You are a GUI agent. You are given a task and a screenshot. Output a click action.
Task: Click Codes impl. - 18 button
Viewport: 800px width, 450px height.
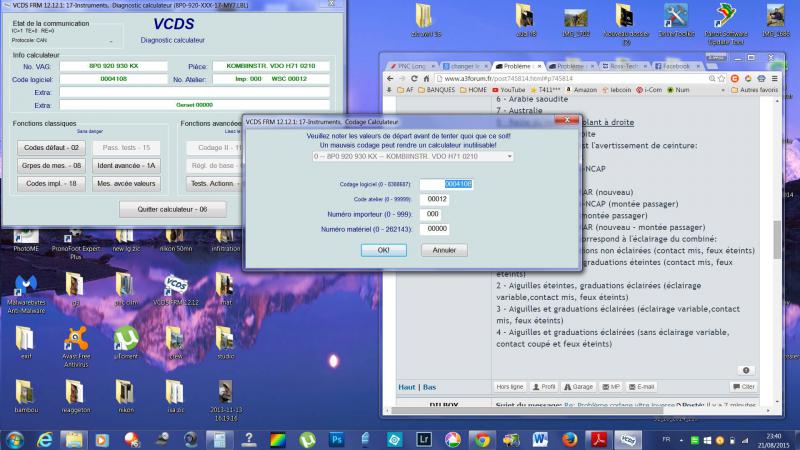tap(51, 183)
